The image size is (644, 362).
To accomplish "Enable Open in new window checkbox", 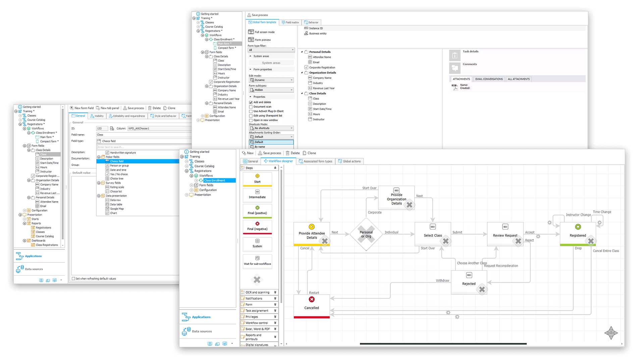I will [x=251, y=120].
